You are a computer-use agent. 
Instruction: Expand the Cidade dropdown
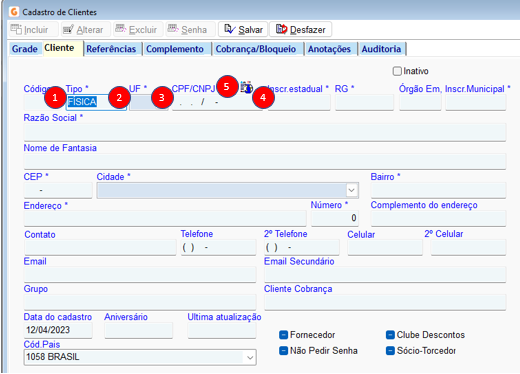351,190
